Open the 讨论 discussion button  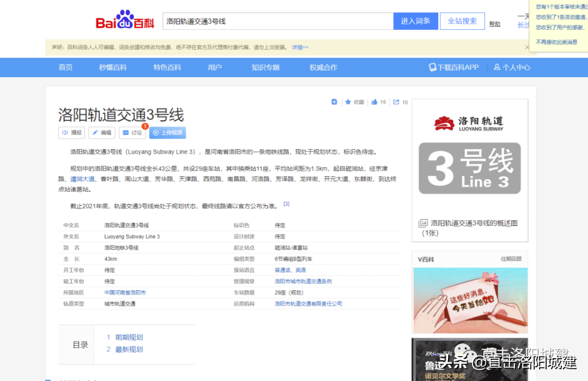pos(132,133)
